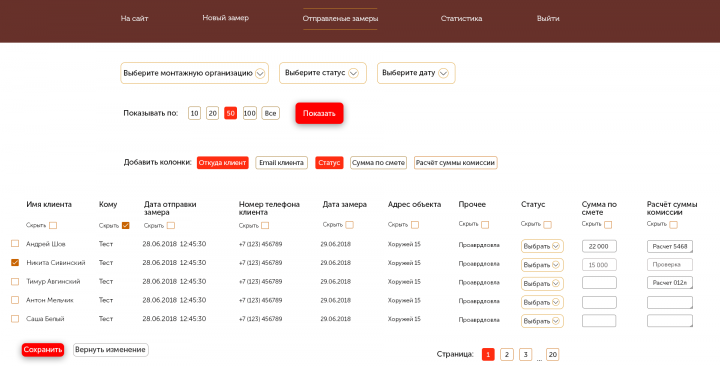Show 10 rows per page
720x366 pixels.
pos(194,113)
